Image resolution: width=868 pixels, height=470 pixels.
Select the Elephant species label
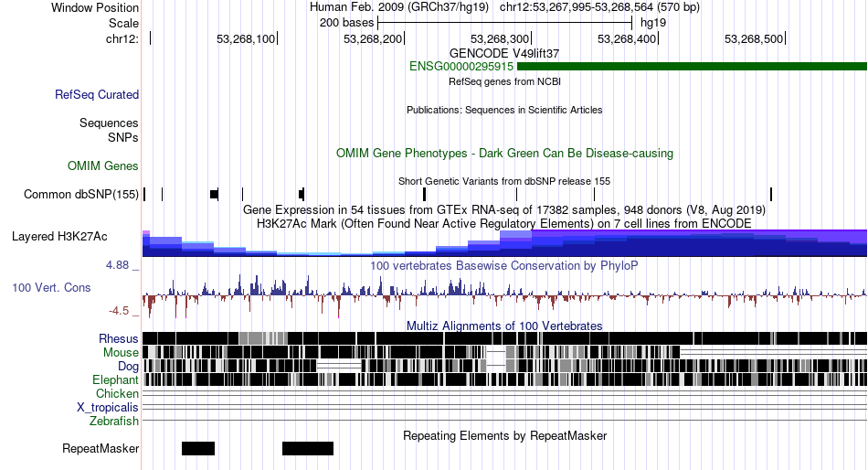[x=115, y=379]
